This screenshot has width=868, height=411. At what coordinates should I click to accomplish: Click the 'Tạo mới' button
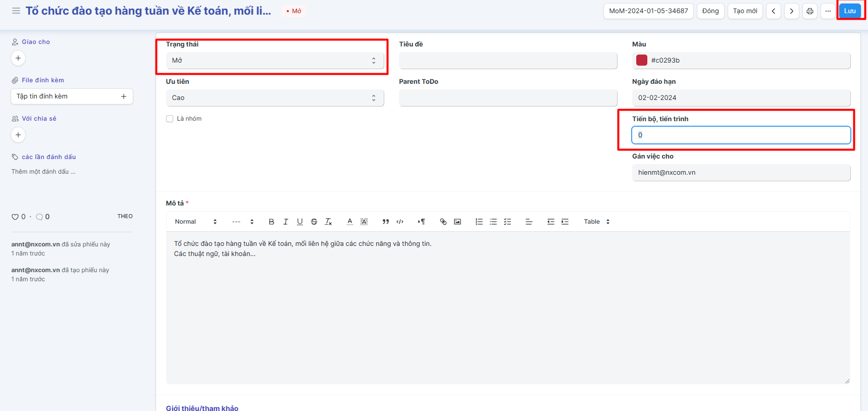pyautogui.click(x=745, y=11)
